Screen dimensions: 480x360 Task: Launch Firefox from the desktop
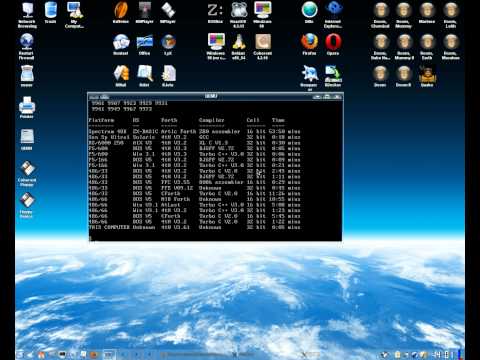(x=309, y=44)
